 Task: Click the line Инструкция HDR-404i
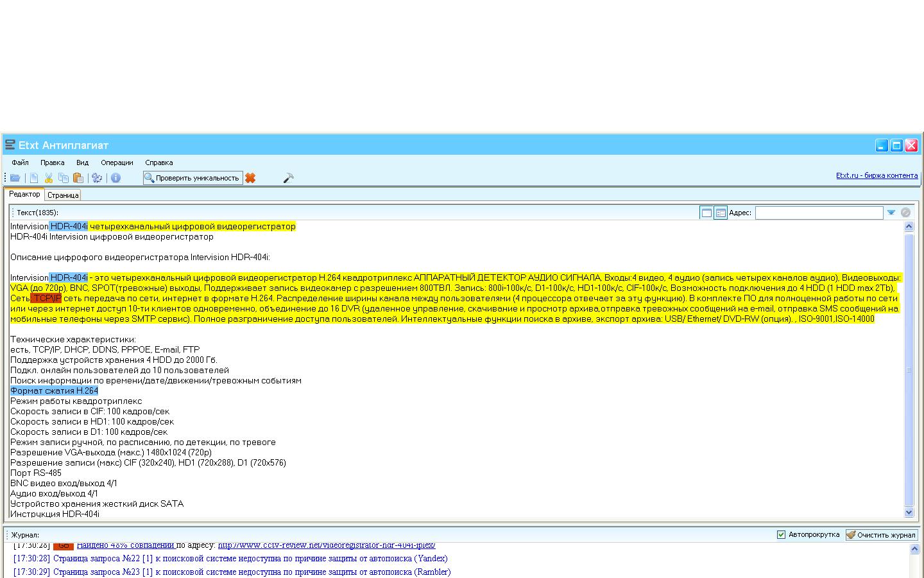(55, 514)
